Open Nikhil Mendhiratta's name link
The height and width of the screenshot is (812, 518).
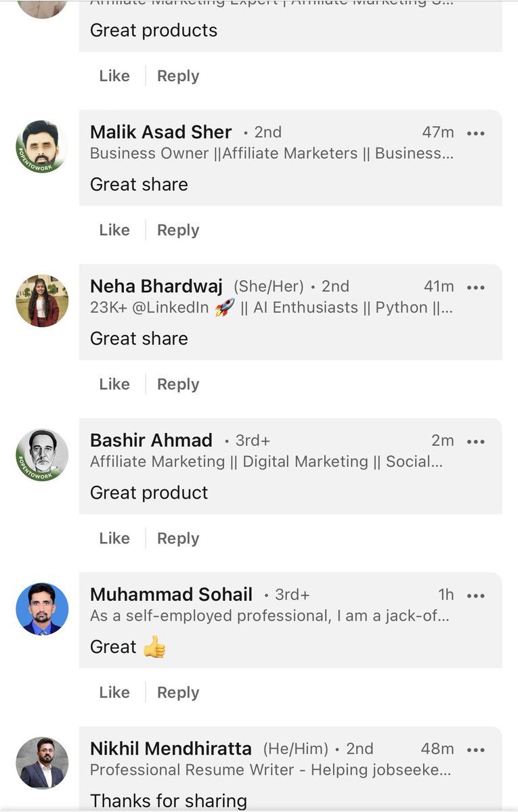(x=171, y=749)
